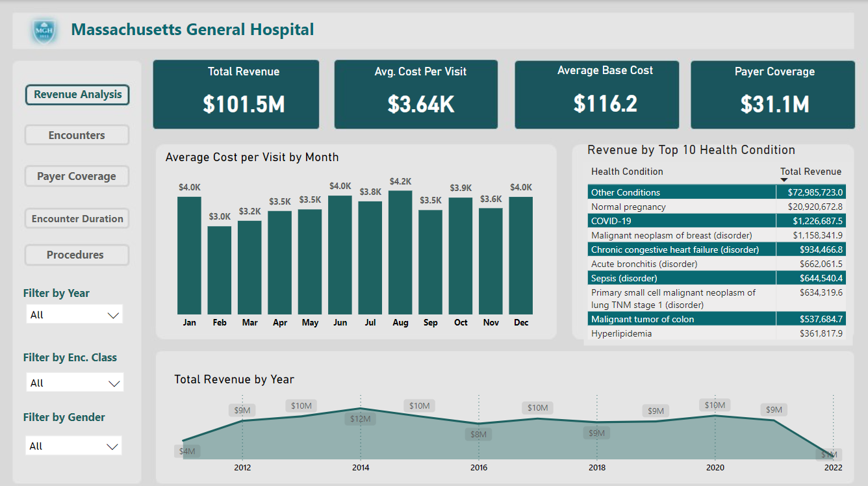Select the Payer Coverage KPI card
Image resolution: width=868 pixels, height=486 pixels.
(772, 95)
